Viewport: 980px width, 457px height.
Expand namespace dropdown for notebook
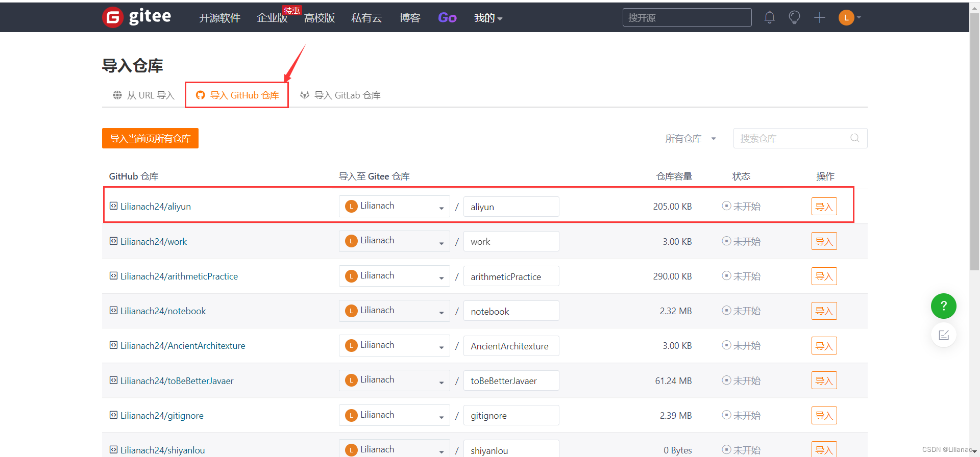395,311
